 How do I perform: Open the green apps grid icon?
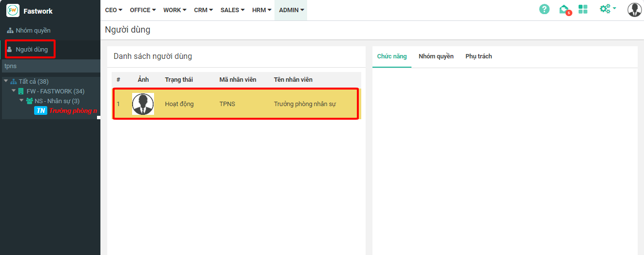[x=583, y=9]
